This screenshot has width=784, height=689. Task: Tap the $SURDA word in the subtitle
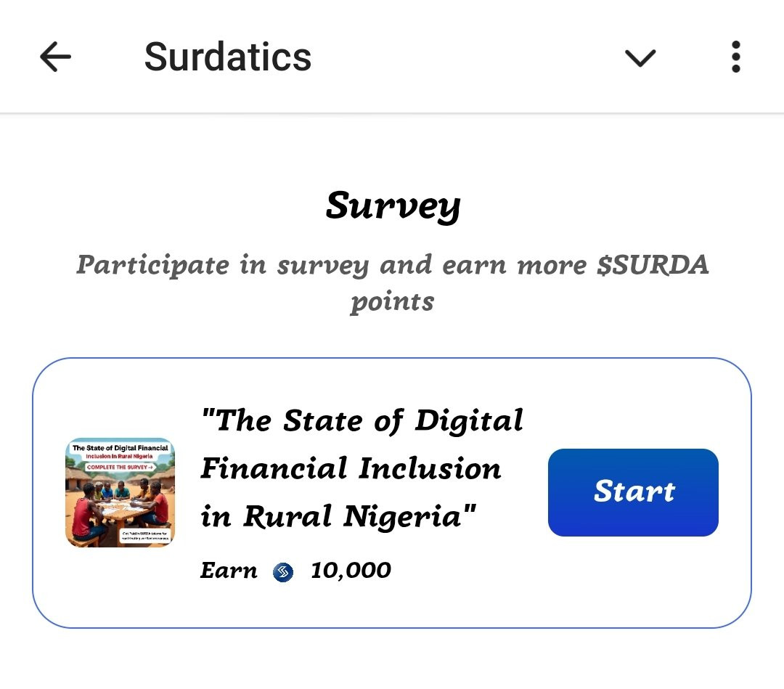(x=653, y=265)
